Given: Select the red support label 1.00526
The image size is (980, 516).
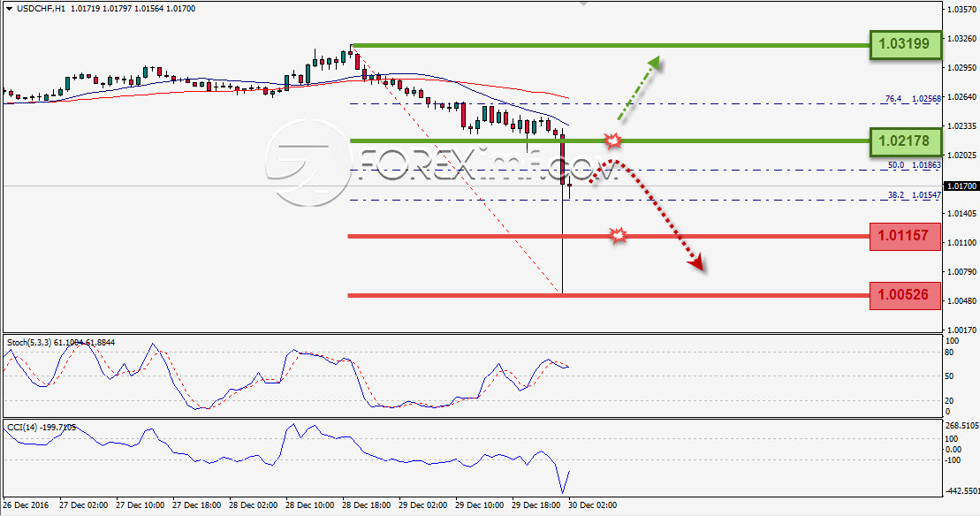Looking at the screenshot, I should point(905,294).
